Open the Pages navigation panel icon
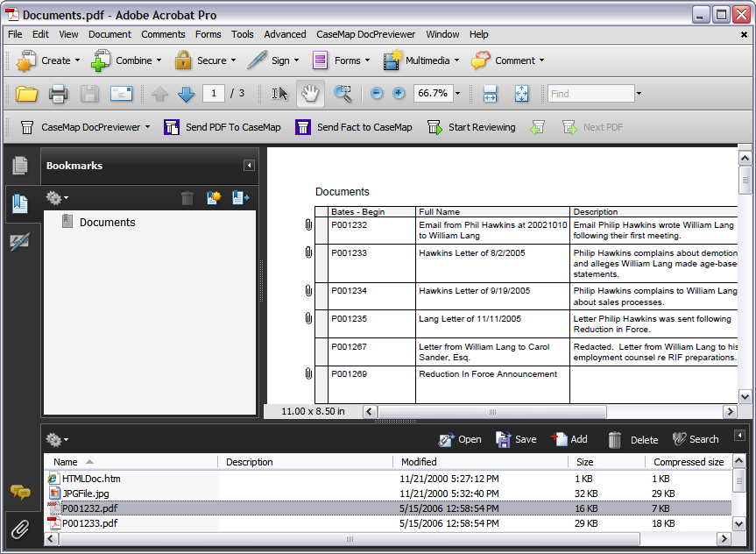The image size is (756, 554). point(20,166)
